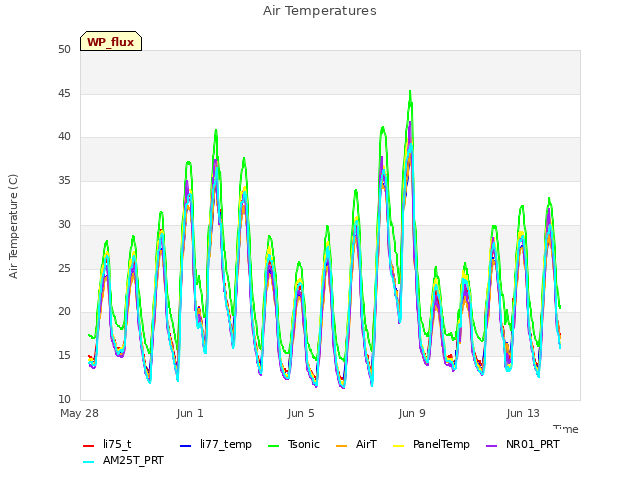640x480 pixels.
Task: Click the green Tsonic legend color marker
Action: 274,445
